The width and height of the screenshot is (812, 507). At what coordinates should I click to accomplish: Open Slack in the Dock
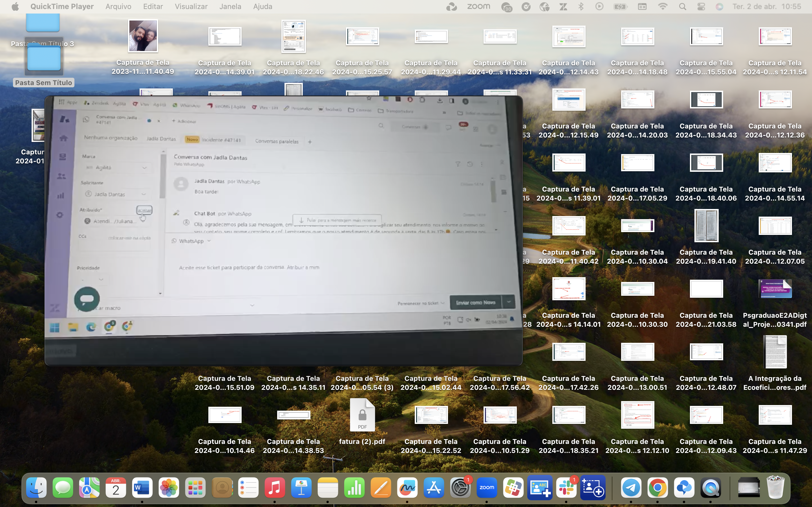pyautogui.click(x=566, y=488)
